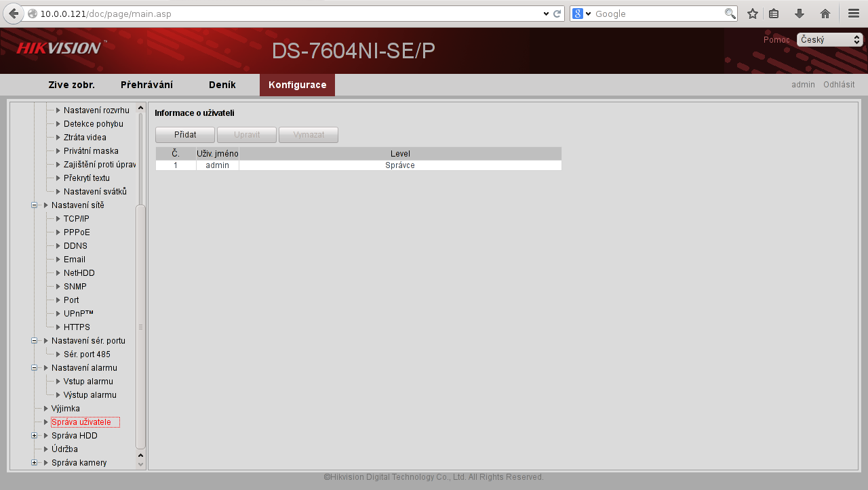Open the Google search engine selector
Screen dimensions: 868x490
click(582, 14)
